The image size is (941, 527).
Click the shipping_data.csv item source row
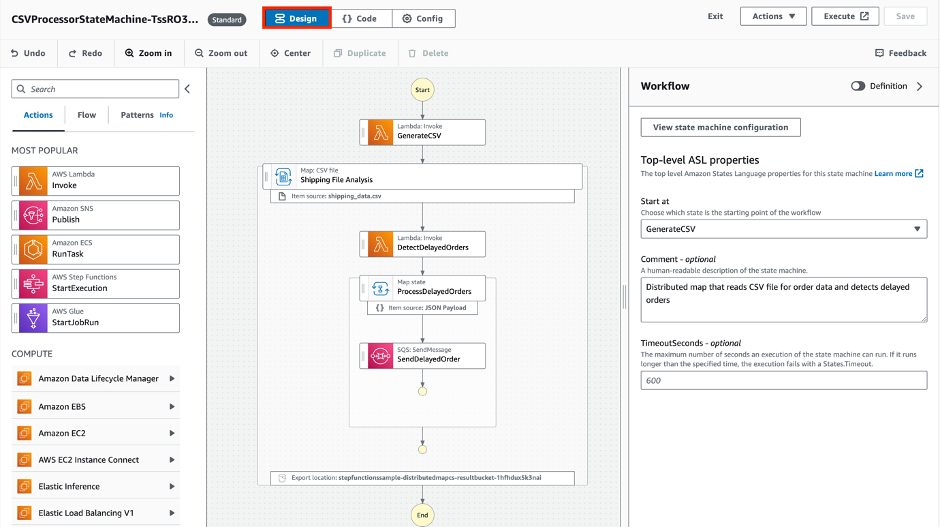[x=422, y=196]
